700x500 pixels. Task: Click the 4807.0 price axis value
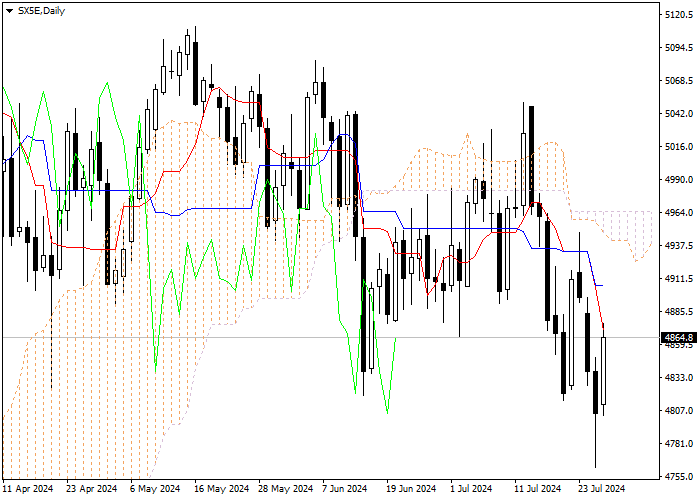point(679,411)
